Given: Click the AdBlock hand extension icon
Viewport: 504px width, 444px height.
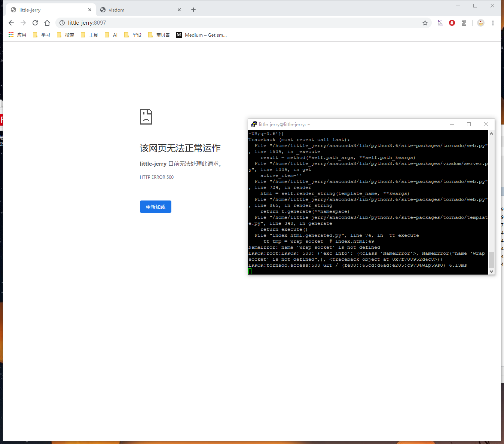Looking at the screenshot, I should 452,22.
